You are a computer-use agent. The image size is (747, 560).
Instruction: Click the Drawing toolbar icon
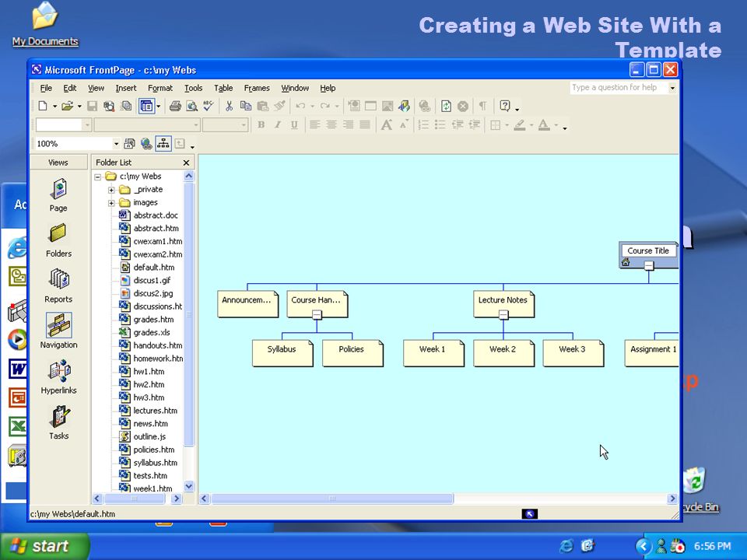pos(404,107)
